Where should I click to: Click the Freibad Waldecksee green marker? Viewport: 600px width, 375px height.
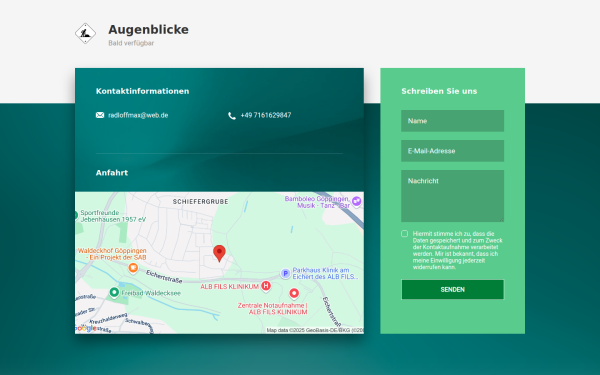pos(114,293)
